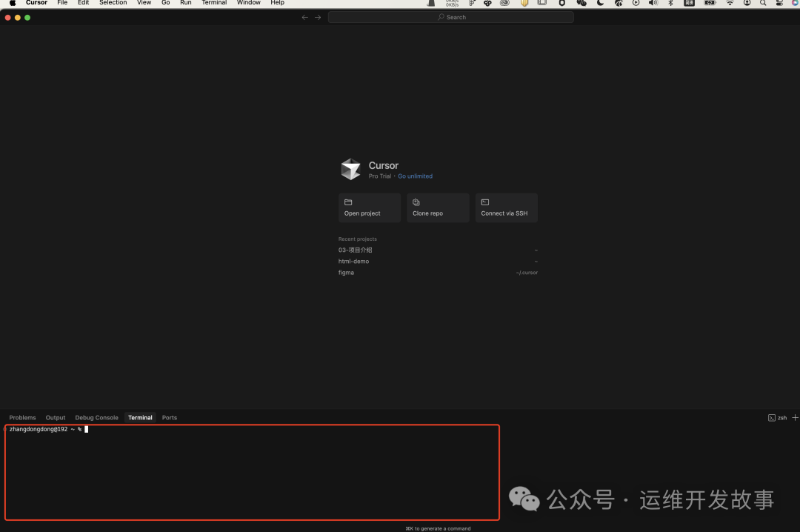Image resolution: width=800 pixels, height=532 pixels.
Task: Open Spotlight search magnifier icon
Action: click(763, 2)
